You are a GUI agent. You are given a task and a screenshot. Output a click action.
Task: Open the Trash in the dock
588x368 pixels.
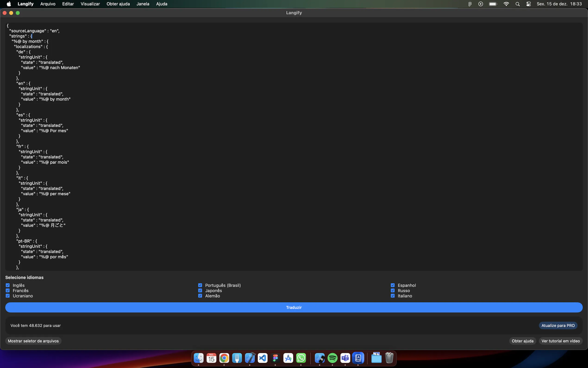coord(389,358)
